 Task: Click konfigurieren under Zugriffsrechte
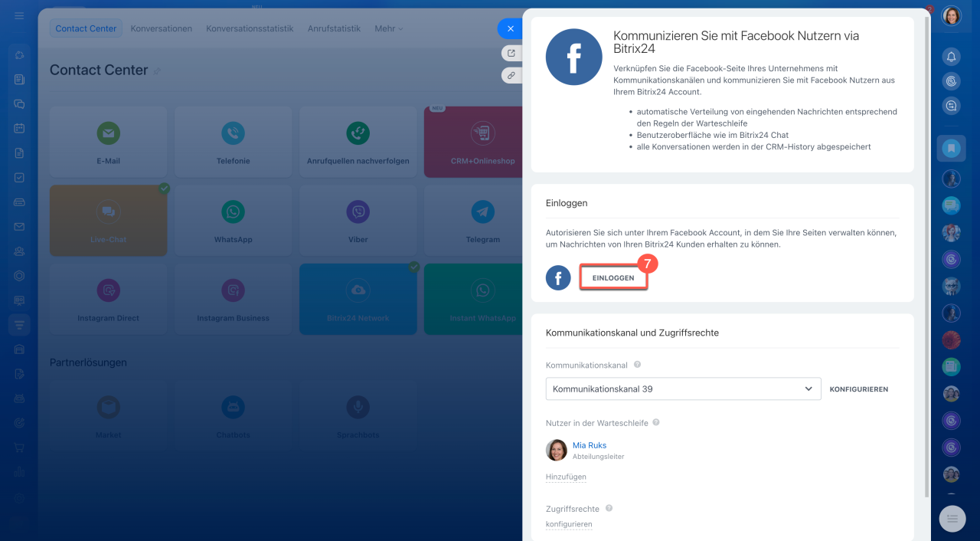coord(569,524)
